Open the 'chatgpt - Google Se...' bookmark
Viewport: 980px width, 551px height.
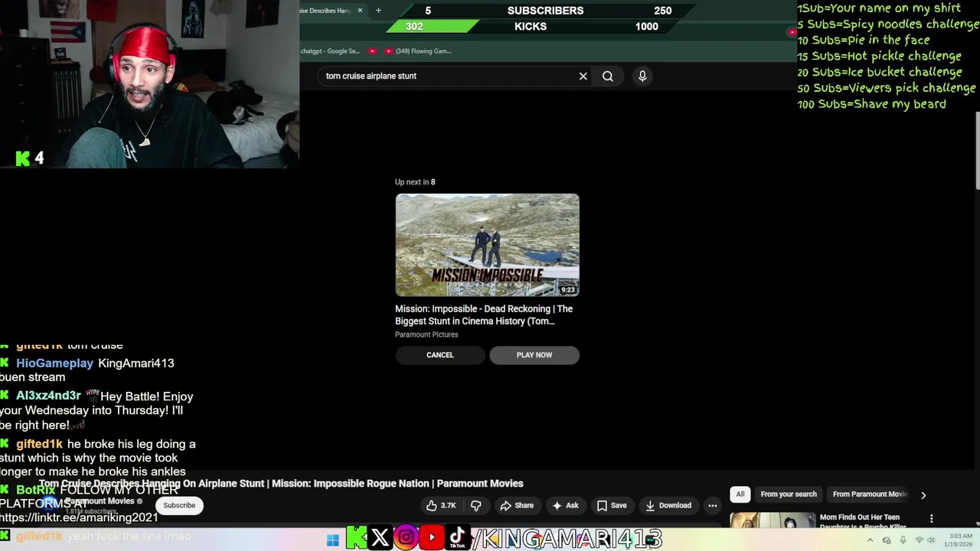coord(330,51)
